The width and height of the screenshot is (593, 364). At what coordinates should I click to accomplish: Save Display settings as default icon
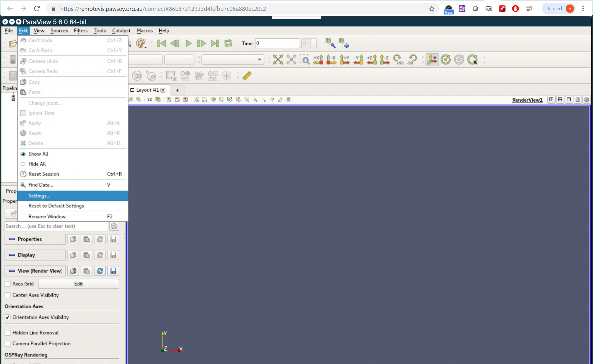pos(113,255)
